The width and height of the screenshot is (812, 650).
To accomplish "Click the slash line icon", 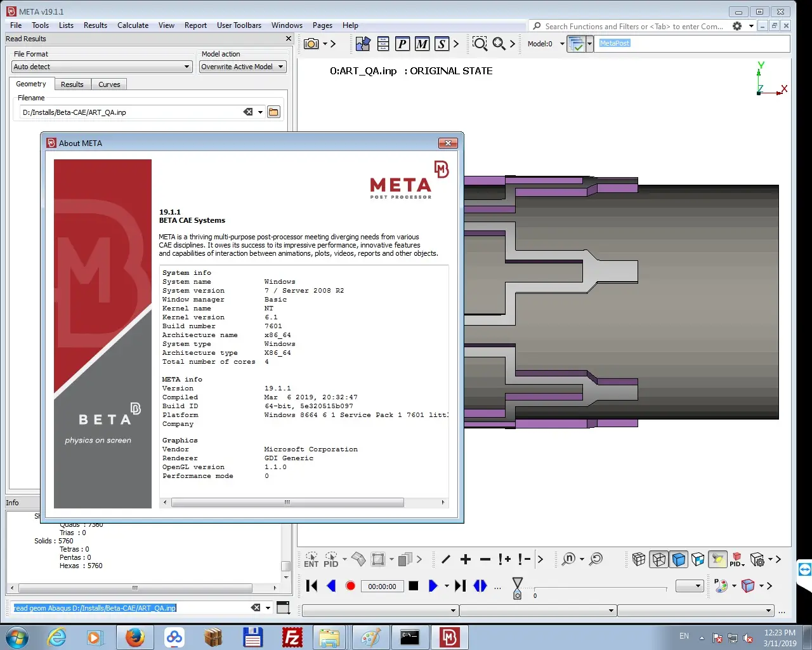I will click(446, 559).
